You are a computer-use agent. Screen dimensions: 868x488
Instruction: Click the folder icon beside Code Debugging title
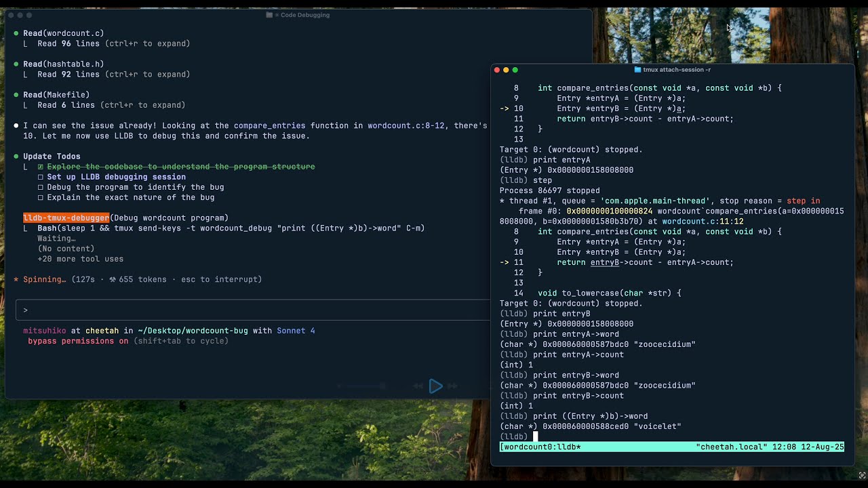269,15
